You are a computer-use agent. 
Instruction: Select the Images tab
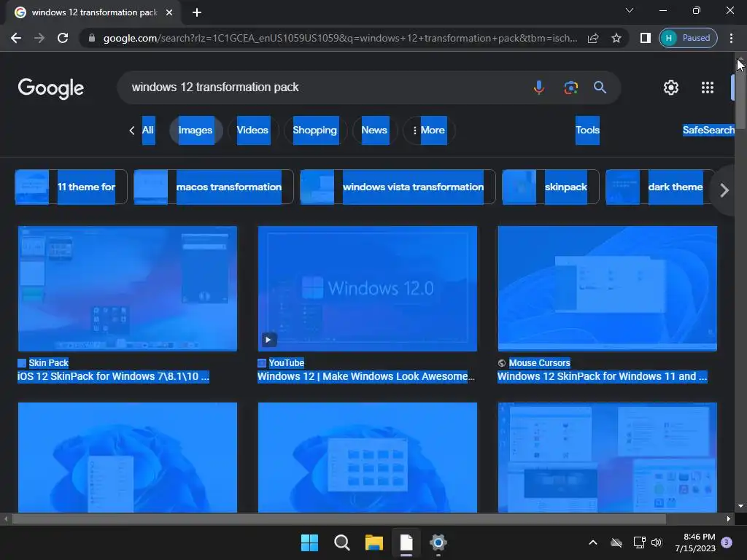pos(196,130)
